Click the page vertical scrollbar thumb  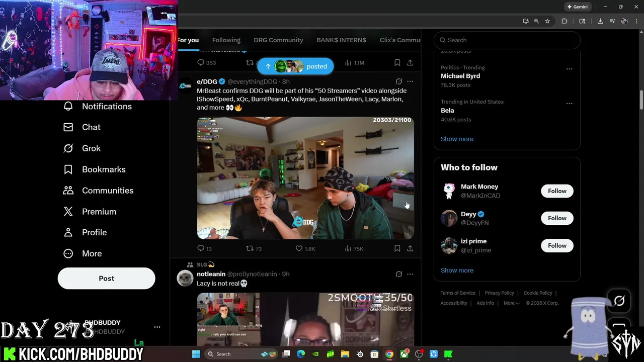(x=641, y=100)
